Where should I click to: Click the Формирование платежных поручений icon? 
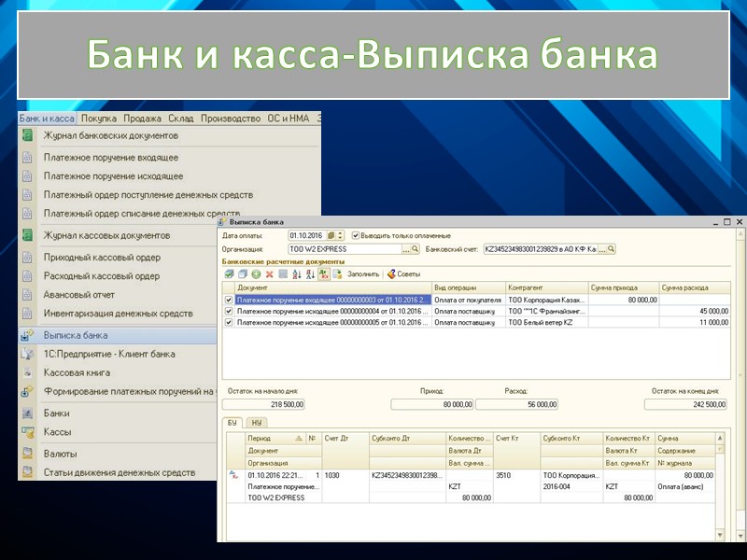(x=27, y=391)
